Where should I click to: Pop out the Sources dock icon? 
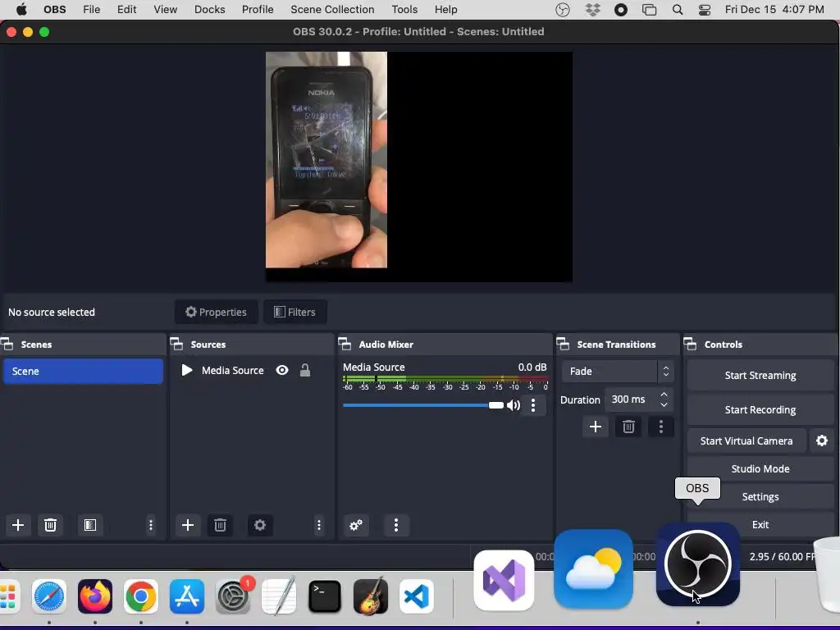(176, 344)
